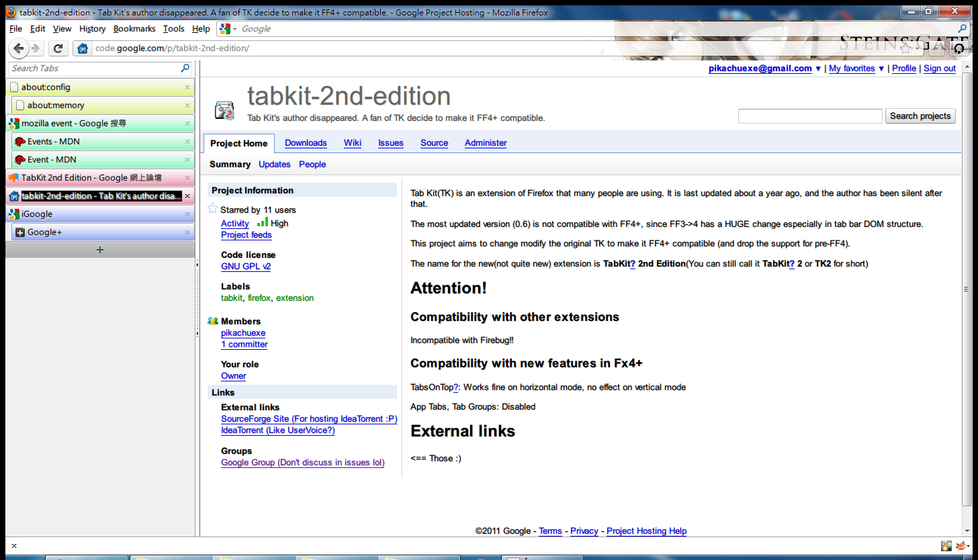The width and height of the screenshot is (978, 560).
Task: Click the colorful add-on icon in the status bar
Action: (946, 546)
